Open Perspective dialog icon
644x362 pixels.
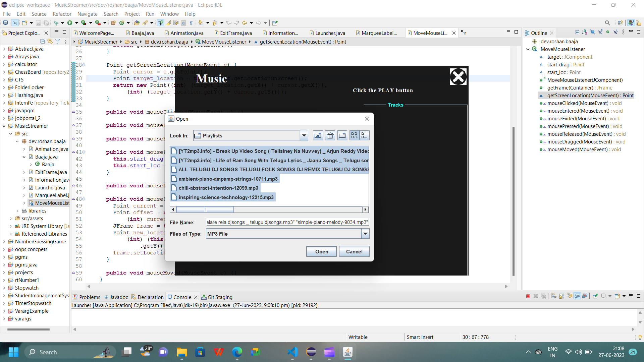pos(620,23)
